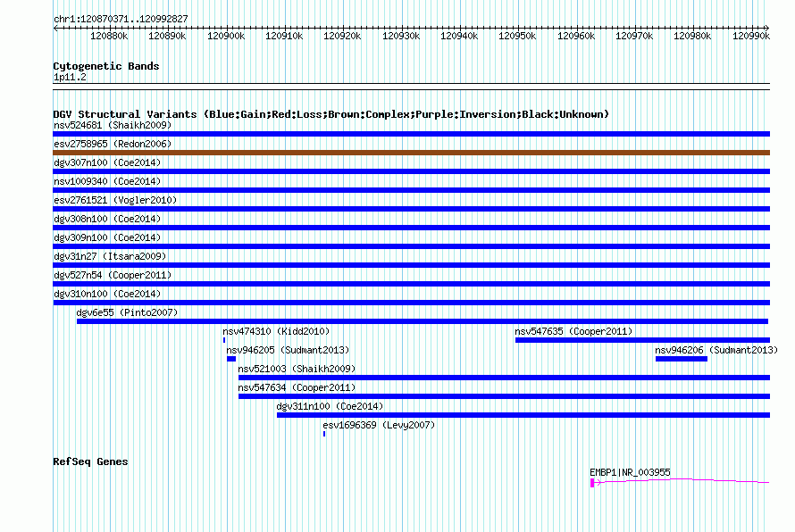This screenshot has width=795, height=532.
Task: Click the blue bar under dgv527n54
Action: pos(411,284)
